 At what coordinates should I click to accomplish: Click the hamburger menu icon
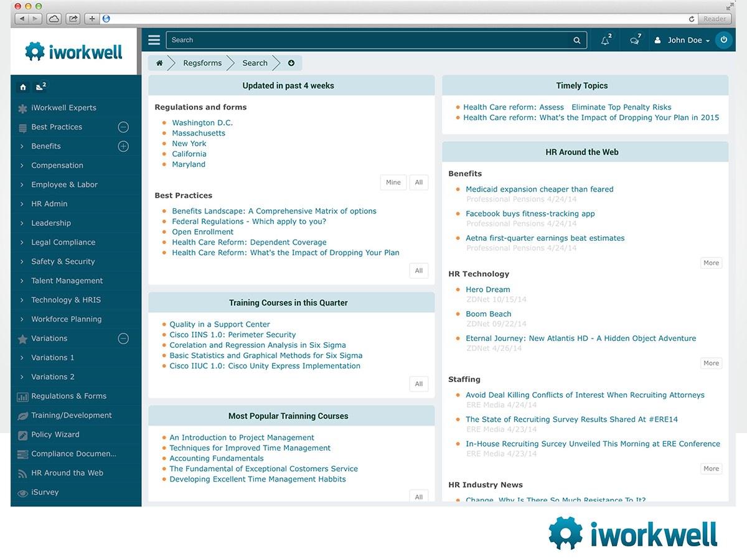[154, 39]
